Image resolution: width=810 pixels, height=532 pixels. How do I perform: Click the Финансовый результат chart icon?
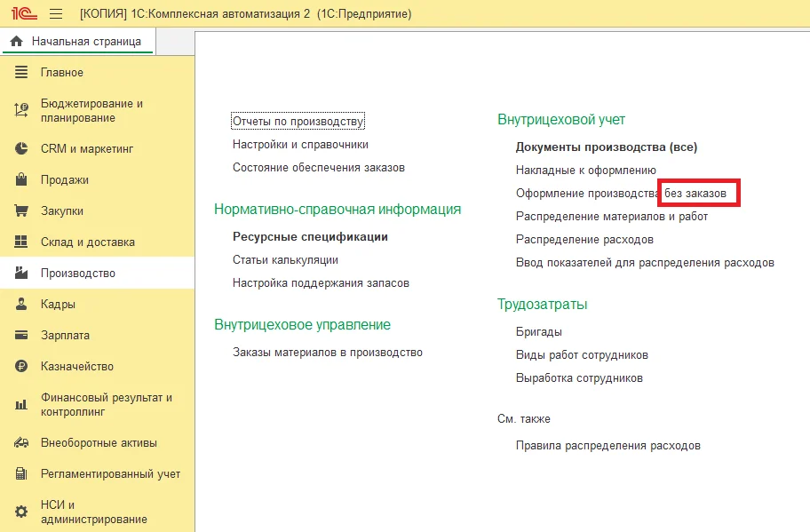21,404
